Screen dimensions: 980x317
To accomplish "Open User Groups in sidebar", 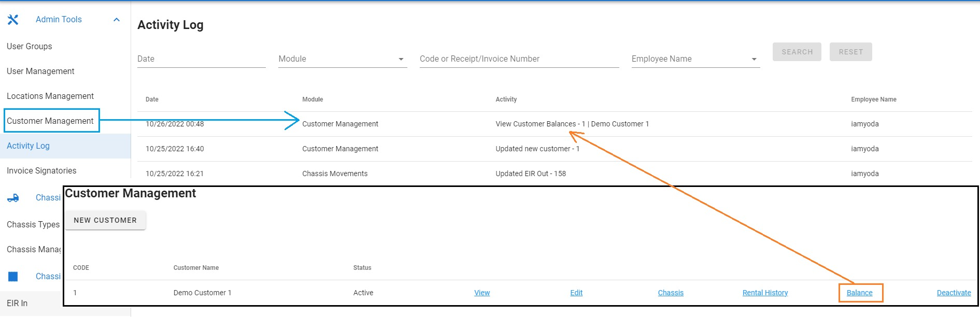I will pos(30,47).
